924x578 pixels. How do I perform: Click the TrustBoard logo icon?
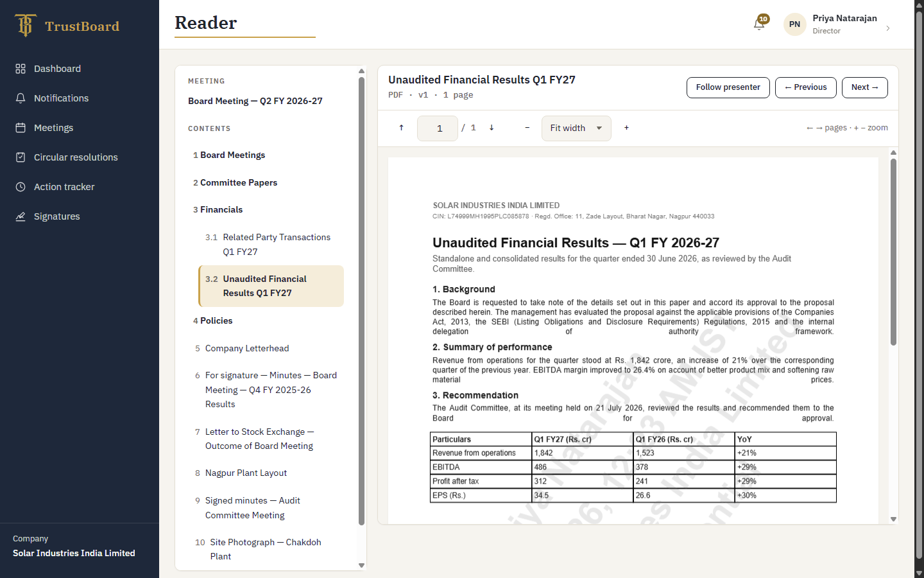[x=25, y=26]
